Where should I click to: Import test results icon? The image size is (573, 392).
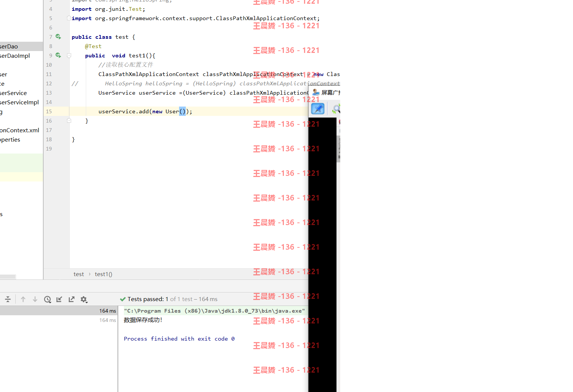59,299
